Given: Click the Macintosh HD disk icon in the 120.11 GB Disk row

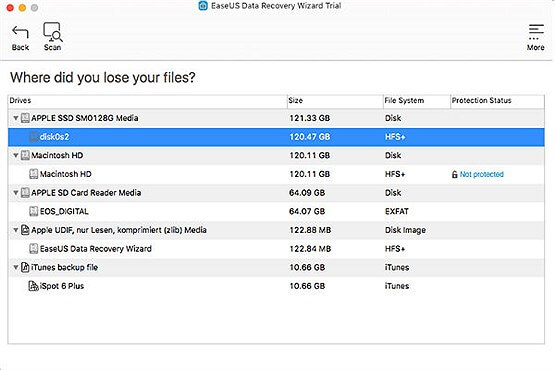Looking at the screenshot, I should [25, 155].
